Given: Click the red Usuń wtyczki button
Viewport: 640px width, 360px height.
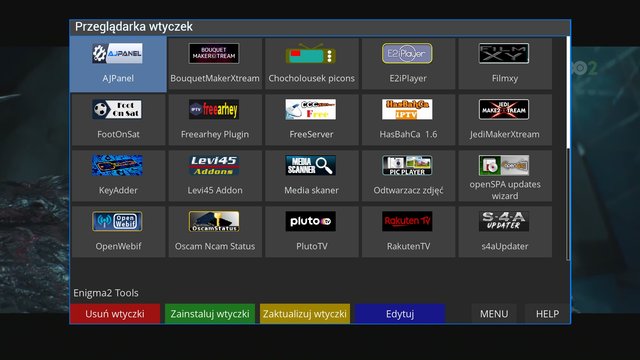Looking at the screenshot, I should coord(115,313).
